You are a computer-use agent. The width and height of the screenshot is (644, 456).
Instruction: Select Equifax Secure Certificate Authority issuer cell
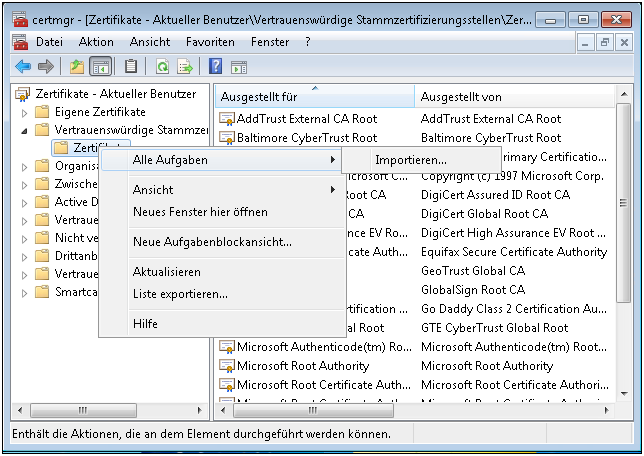[514, 252]
